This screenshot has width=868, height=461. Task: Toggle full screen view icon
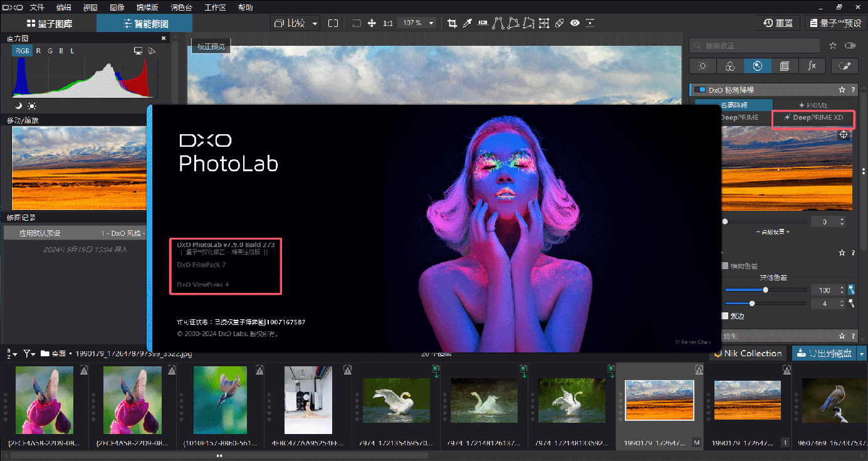[333, 23]
